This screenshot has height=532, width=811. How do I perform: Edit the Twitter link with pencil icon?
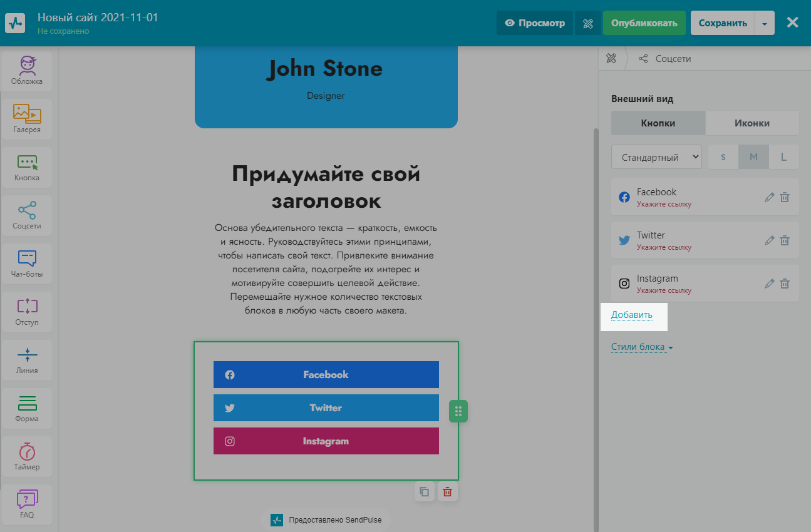tap(770, 240)
